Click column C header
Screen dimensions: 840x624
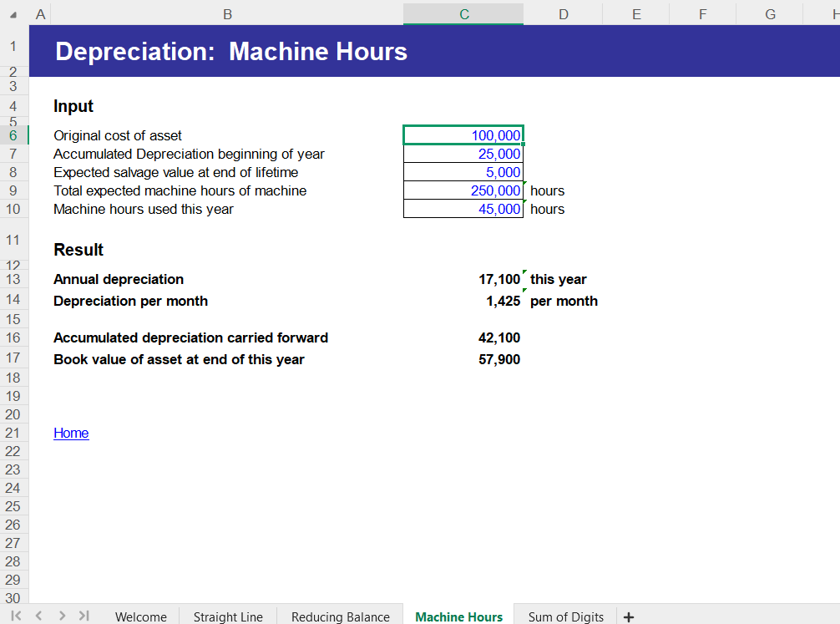pos(463,14)
